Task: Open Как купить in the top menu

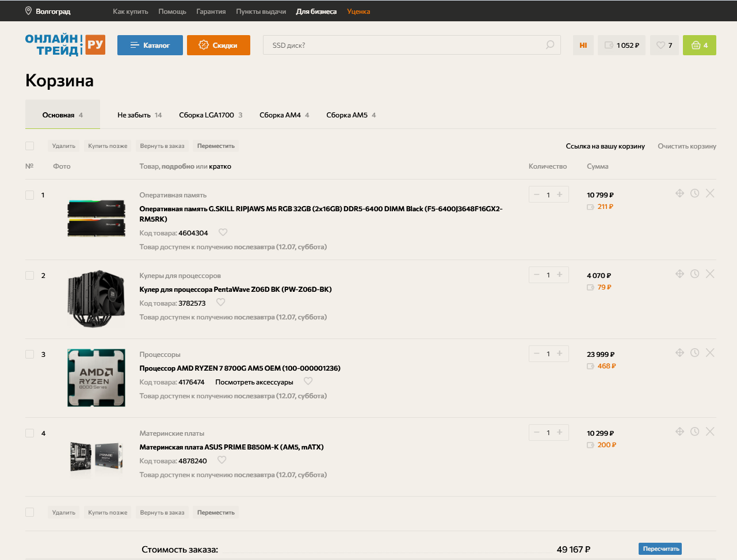Action: [131, 12]
